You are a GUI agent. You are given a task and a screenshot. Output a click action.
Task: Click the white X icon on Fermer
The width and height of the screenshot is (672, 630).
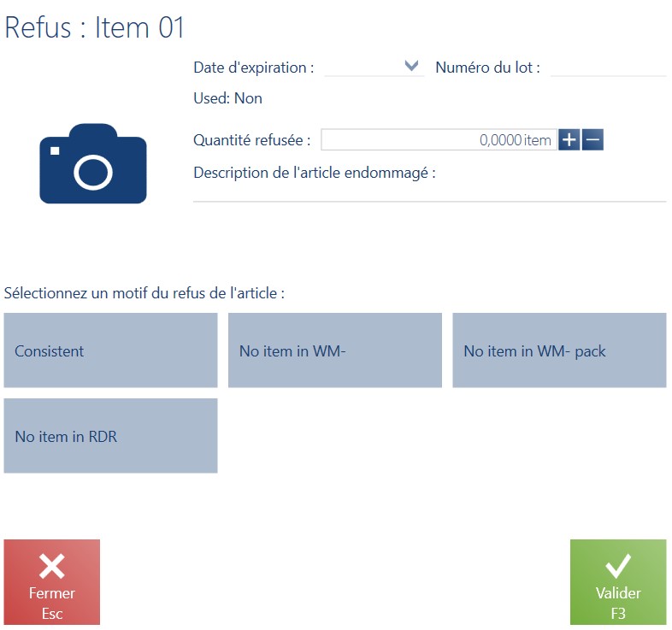pyautogui.click(x=52, y=566)
